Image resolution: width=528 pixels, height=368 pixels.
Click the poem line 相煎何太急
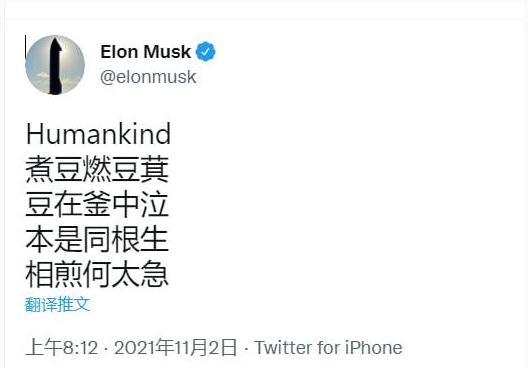97,274
